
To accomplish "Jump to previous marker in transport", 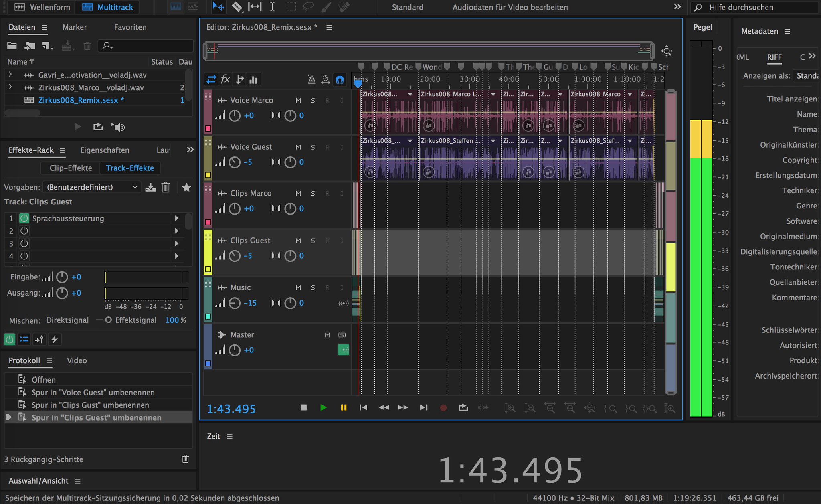I will click(363, 407).
